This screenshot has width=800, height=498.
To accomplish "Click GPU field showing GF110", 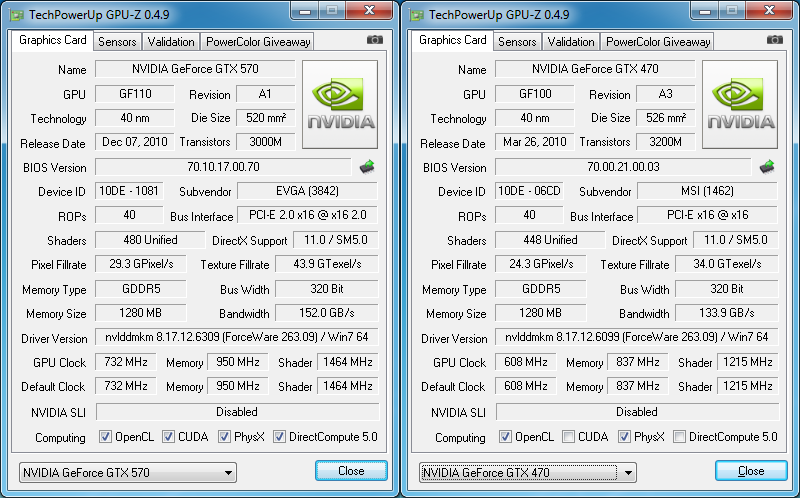I will pyautogui.click(x=135, y=94).
